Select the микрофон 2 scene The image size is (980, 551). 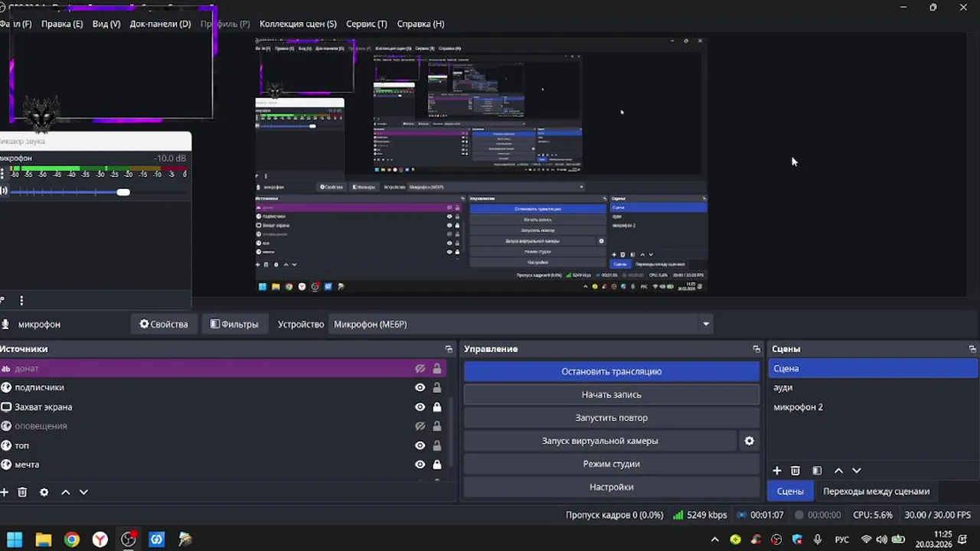click(x=872, y=407)
